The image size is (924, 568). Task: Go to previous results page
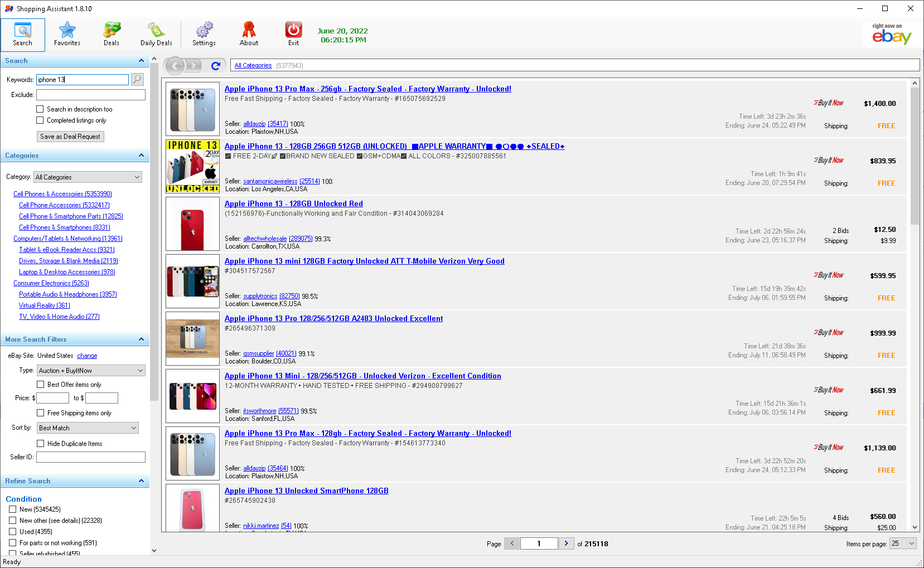point(512,543)
